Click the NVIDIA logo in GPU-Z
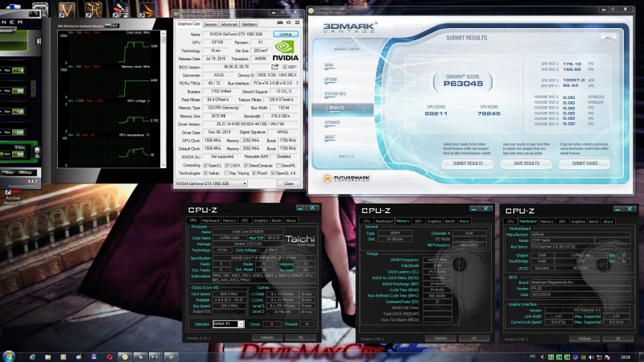644x362 pixels. [x=286, y=51]
